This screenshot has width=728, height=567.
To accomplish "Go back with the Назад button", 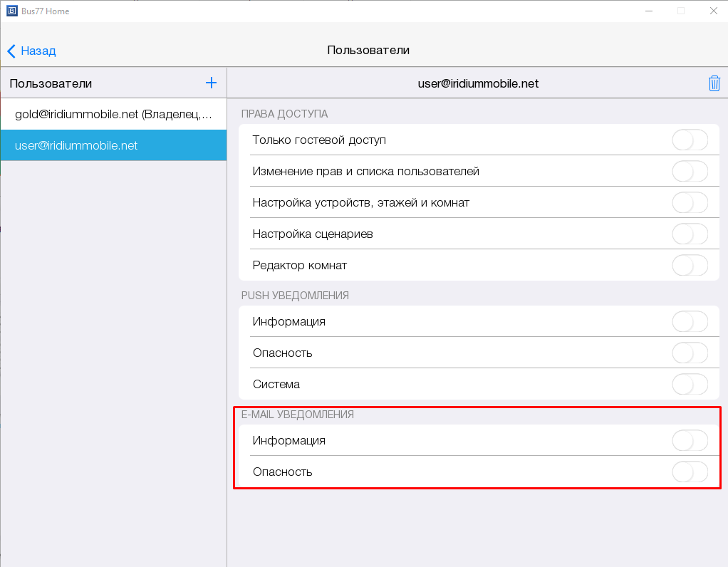I will point(31,51).
